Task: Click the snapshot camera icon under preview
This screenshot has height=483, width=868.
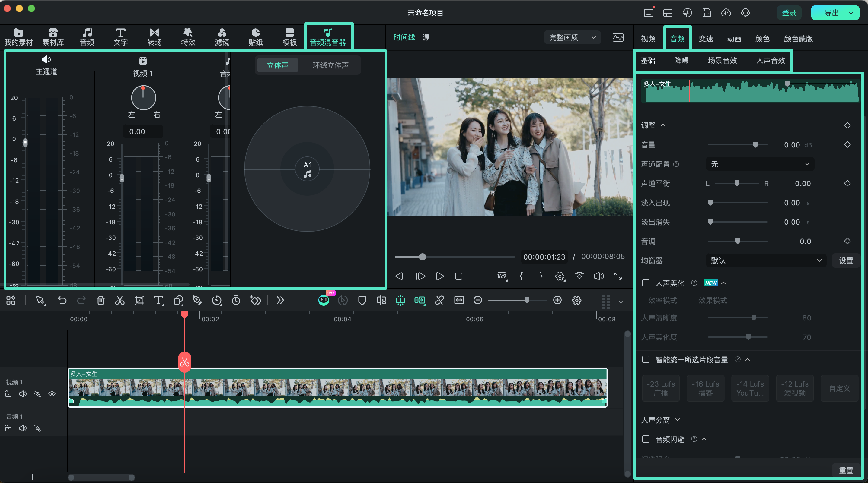Action: coord(579,276)
